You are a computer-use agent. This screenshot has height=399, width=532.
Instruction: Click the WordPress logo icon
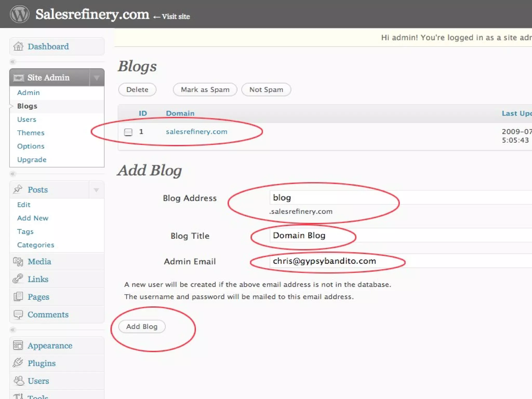[x=19, y=14]
